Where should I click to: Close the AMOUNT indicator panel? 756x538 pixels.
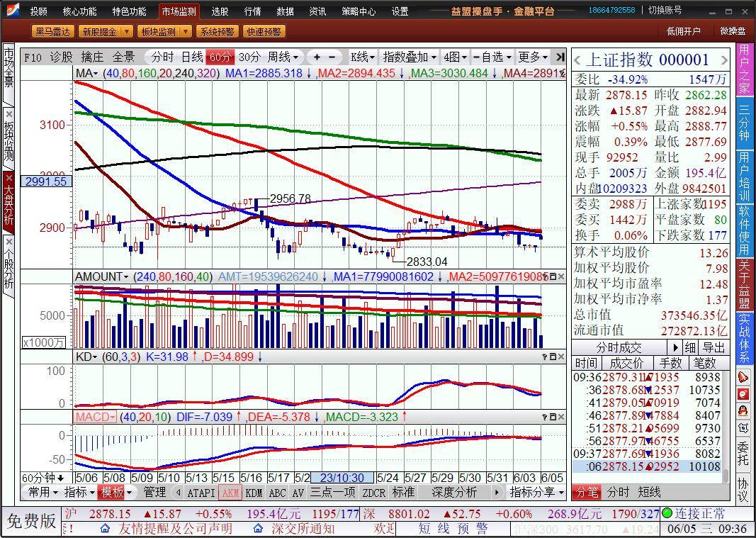click(561, 277)
